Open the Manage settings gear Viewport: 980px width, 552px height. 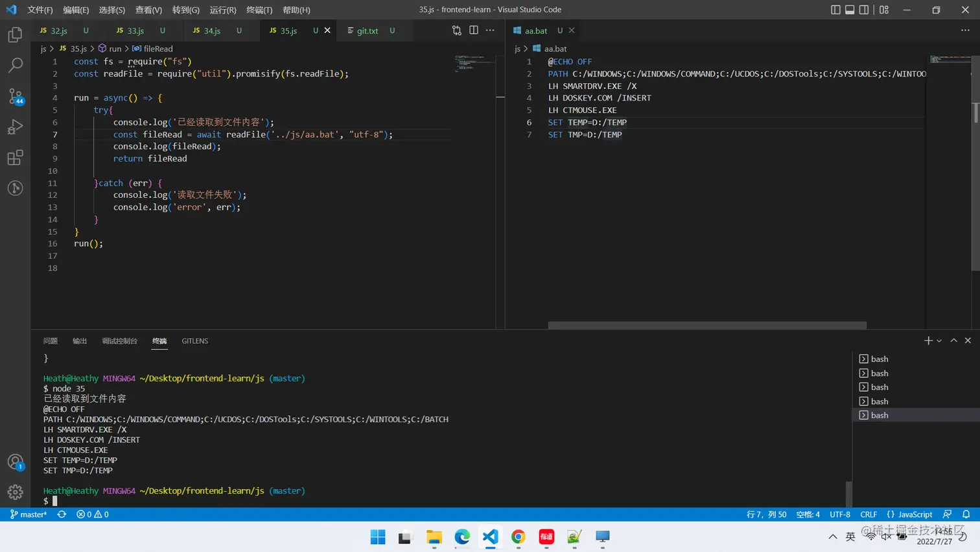[15, 492]
